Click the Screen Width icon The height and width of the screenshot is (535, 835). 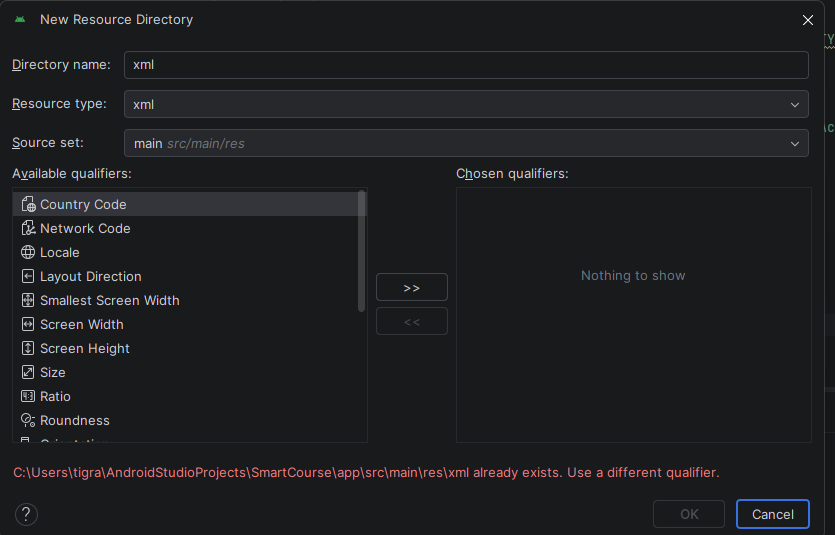(28, 324)
